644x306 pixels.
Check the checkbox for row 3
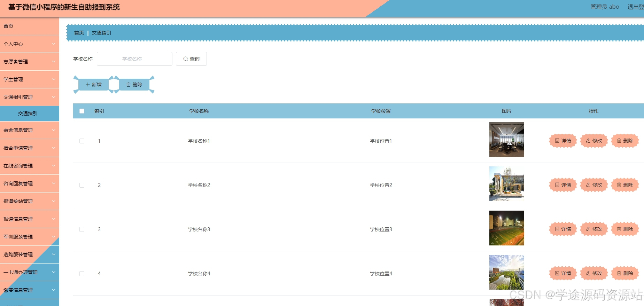pos(82,229)
